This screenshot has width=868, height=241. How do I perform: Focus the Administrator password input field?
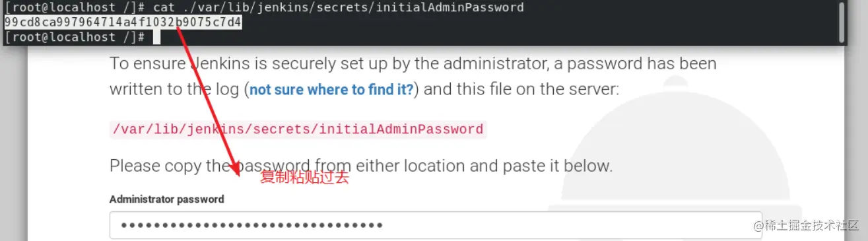[436, 225]
